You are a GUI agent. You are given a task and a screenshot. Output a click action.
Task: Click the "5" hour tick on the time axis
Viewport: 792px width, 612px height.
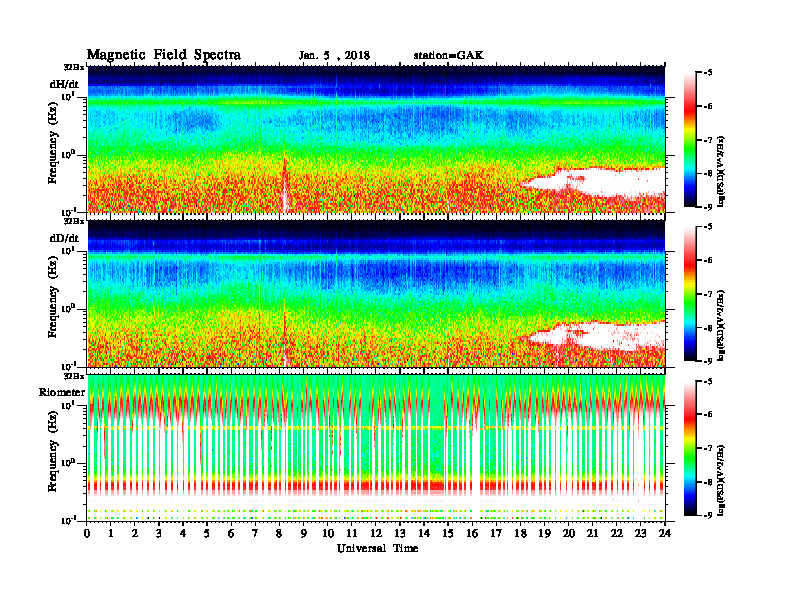coord(207,533)
